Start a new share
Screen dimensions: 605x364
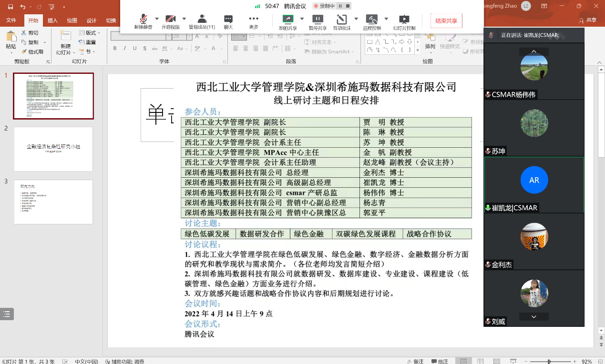pyautogui.click(x=287, y=21)
